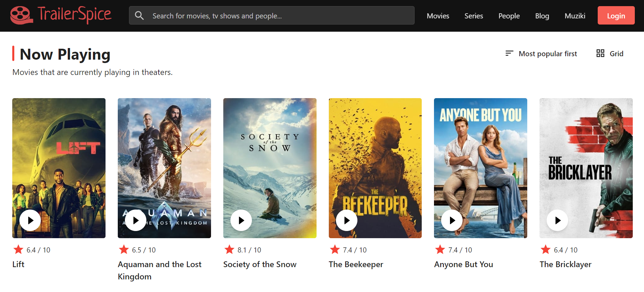Play the Aquaman and the Lost Kingdom trailer
644x292 pixels.
(x=135, y=220)
